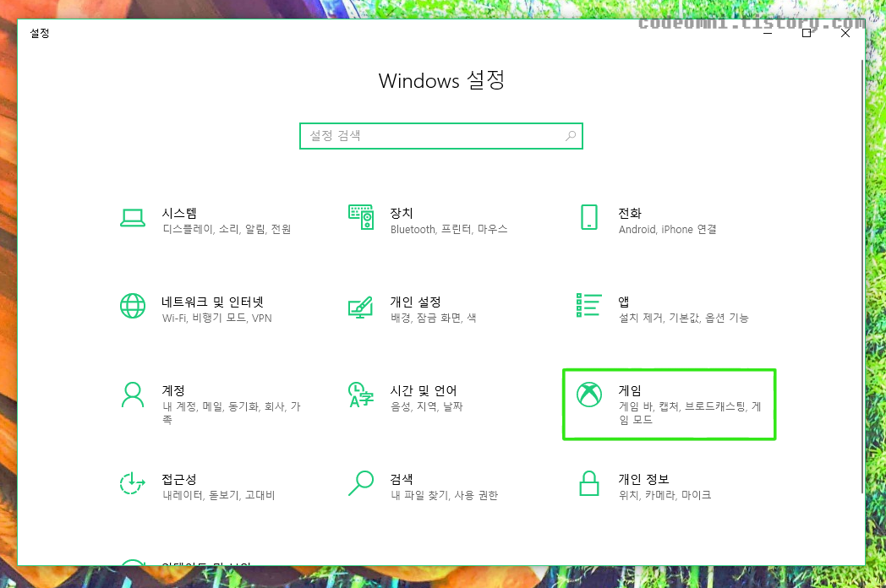Open the 전화 heading link
The width and height of the screenshot is (886, 588).
630,213
